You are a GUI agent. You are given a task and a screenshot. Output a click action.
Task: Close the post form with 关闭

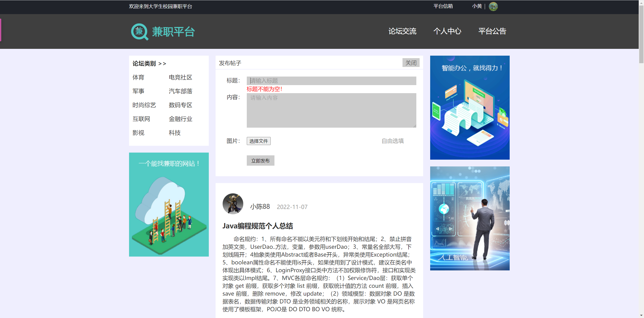click(x=411, y=63)
